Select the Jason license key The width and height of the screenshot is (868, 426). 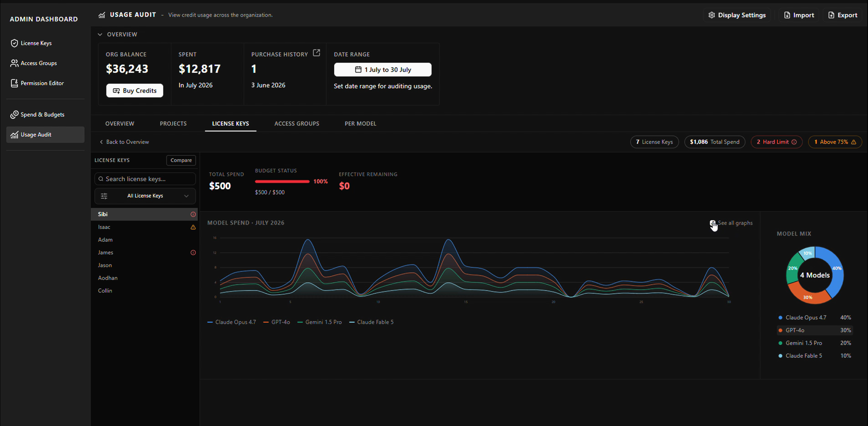(x=144, y=265)
